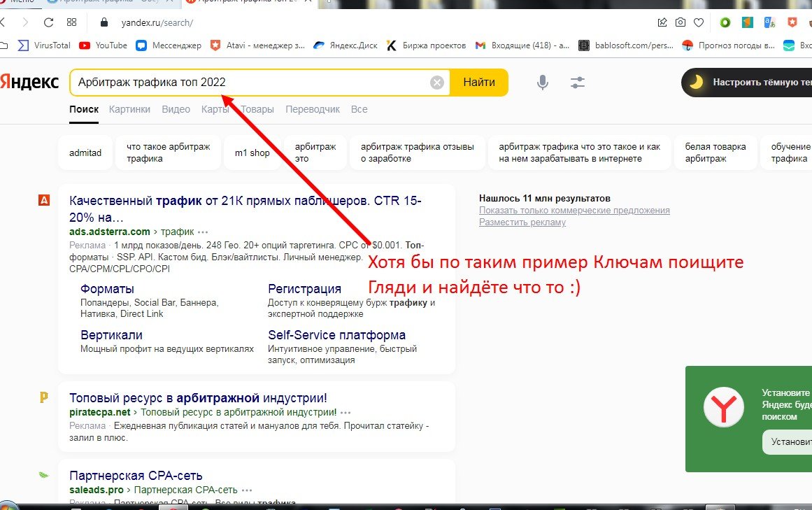This screenshot has height=510, width=812.
Task: Click the Яндекс logo
Action: [x=29, y=82]
